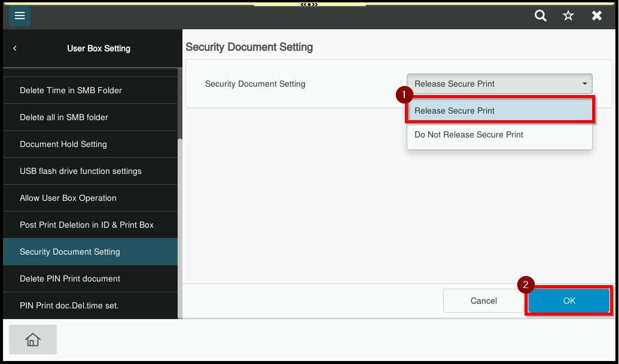Choose Do Not Release Secure Print
The image size is (619, 364).
[x=499, y=135]
